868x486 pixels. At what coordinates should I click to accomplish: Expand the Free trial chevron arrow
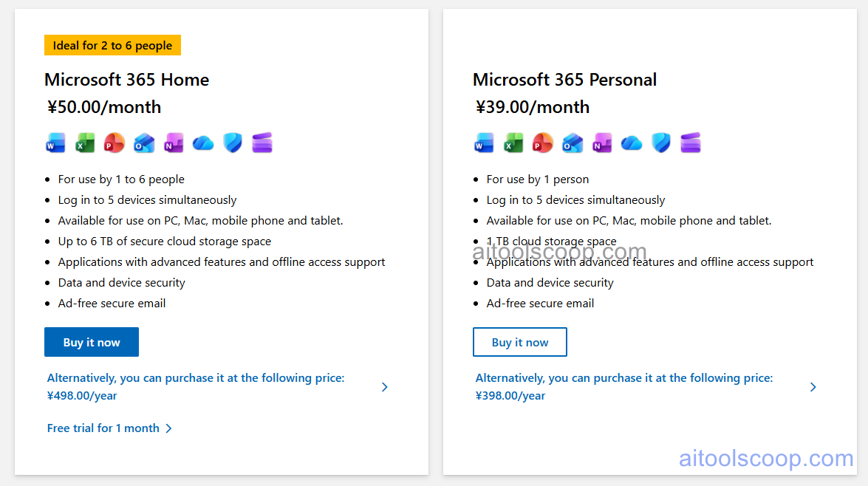click(x=168, y=428)
